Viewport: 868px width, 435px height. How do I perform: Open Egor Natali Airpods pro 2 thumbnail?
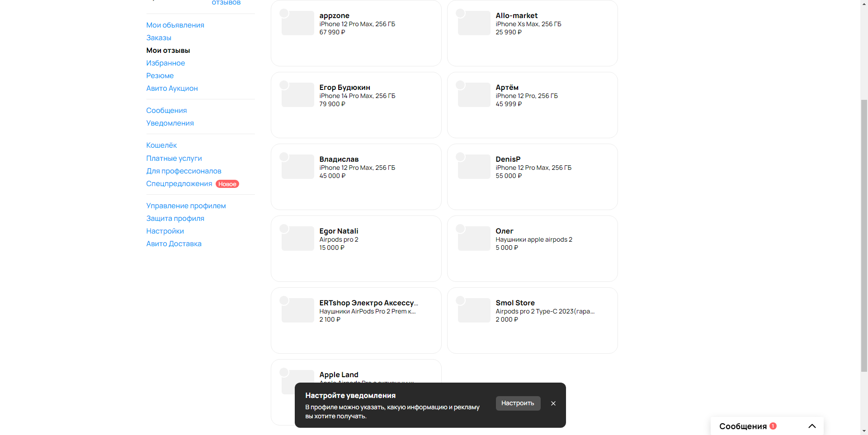[x=298, y=239]
